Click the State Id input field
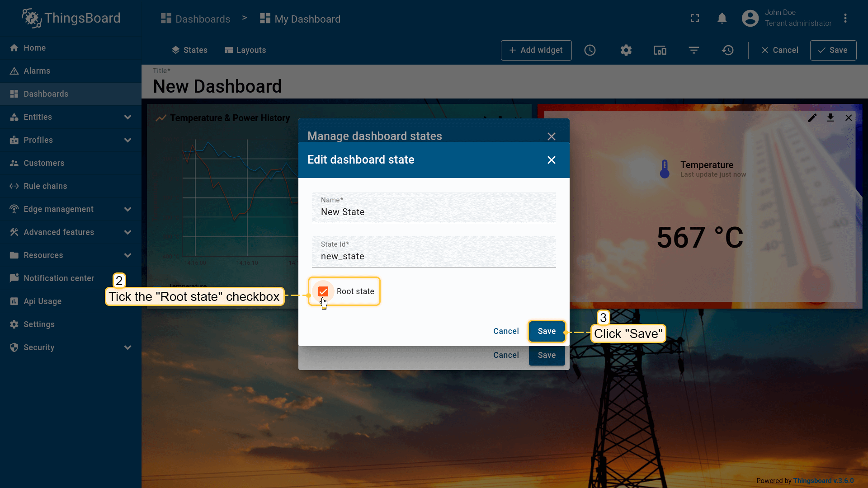 click(433, 256)
